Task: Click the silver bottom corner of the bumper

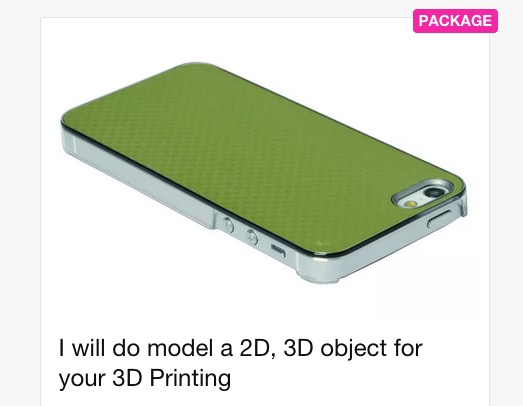Action: click(320, 269)
